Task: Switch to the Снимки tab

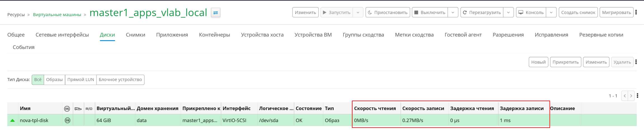Action: click(135, 35)
